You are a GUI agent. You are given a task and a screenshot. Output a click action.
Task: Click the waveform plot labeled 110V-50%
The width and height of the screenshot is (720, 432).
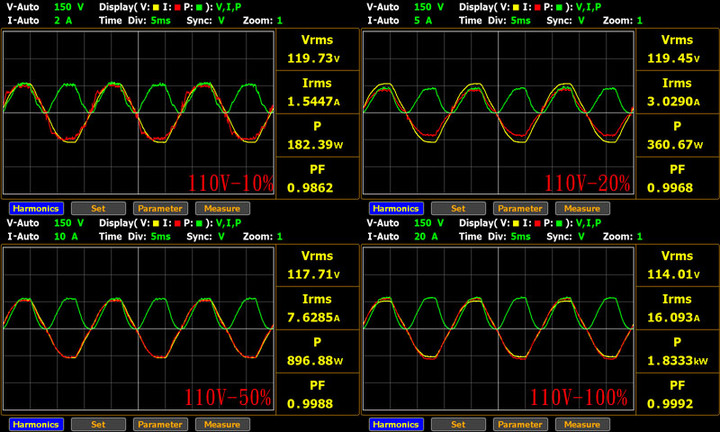pyautogui.click(x=138, y=328)
